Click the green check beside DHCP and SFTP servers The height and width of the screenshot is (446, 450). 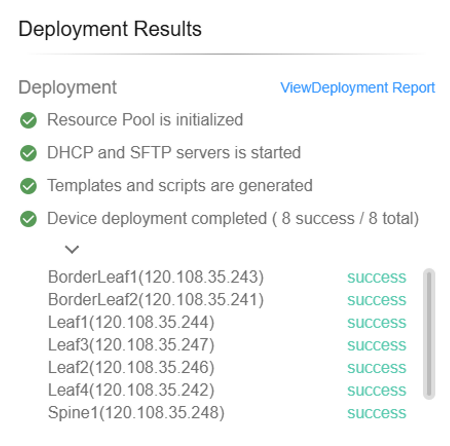coord(28,153)
